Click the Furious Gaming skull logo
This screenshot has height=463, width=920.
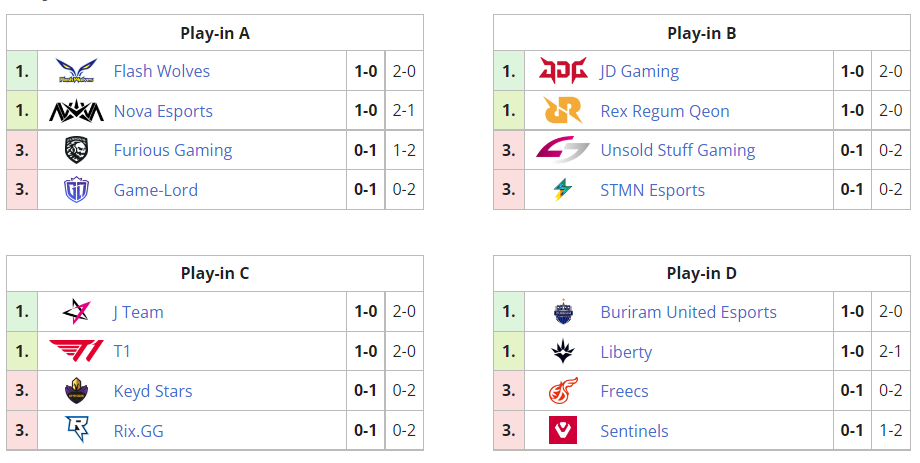point(77,150)
